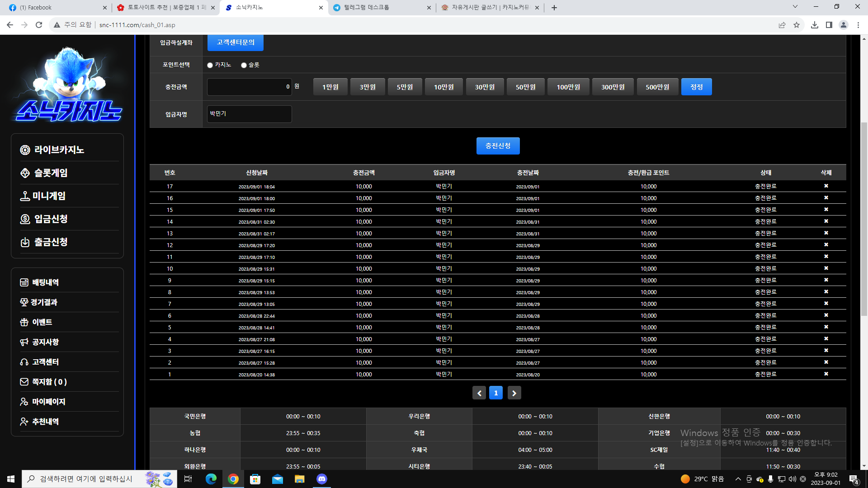Open 쪽지함 message box
Screen dimensions: 868x488
49,382
